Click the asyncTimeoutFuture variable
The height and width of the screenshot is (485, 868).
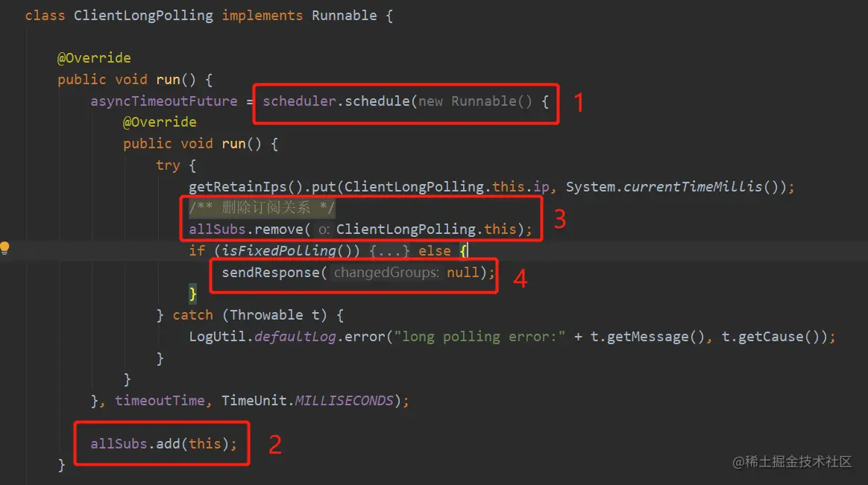point(164,101)
